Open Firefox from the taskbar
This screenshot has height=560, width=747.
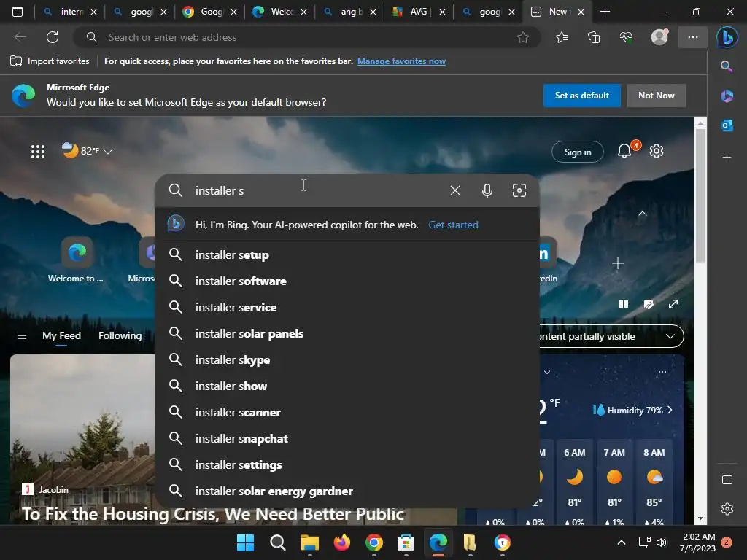(x=341, y=542)
